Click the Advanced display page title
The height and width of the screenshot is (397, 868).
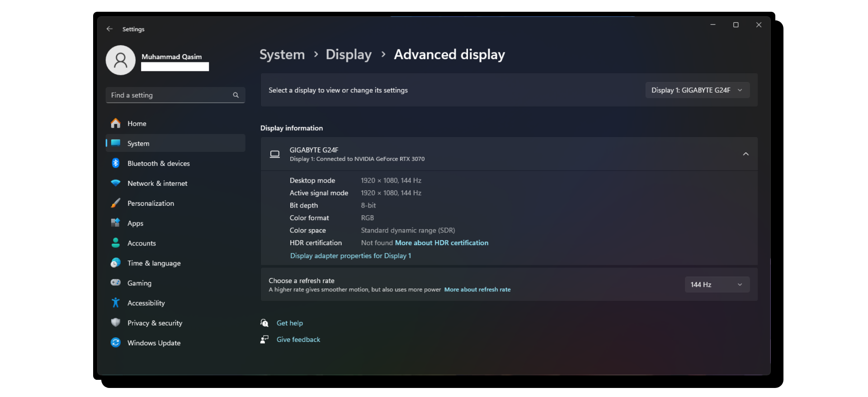click(x=449, y=55)
